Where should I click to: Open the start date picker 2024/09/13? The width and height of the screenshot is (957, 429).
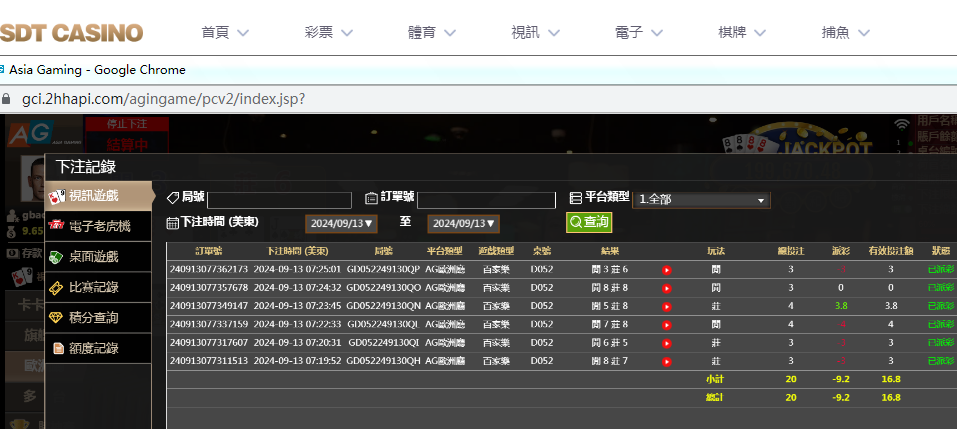pyautogui.click(x=341, y=223)
